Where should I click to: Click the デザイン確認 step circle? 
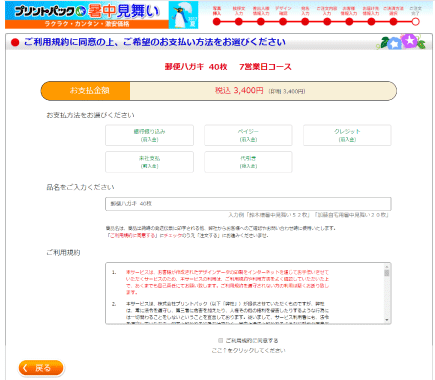(283, 22)
